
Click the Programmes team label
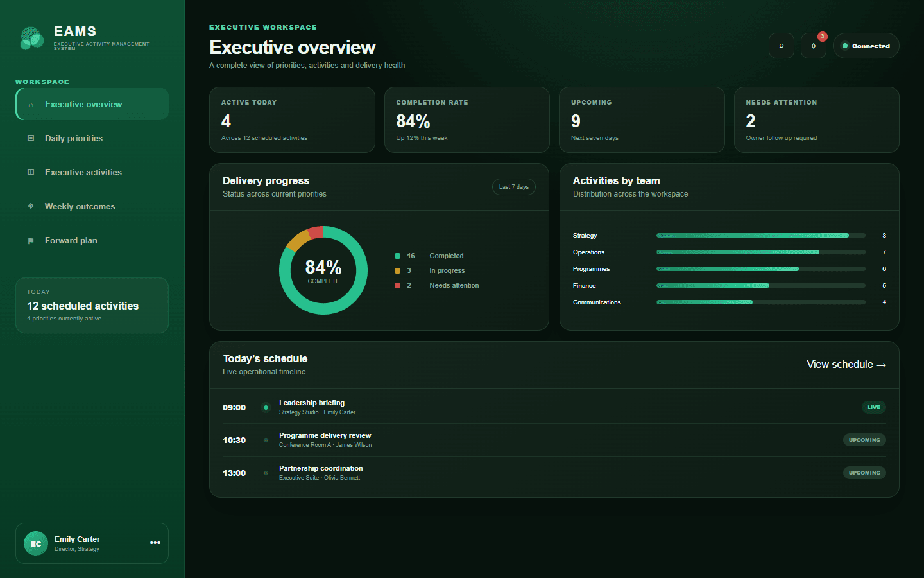pos(591,269)
